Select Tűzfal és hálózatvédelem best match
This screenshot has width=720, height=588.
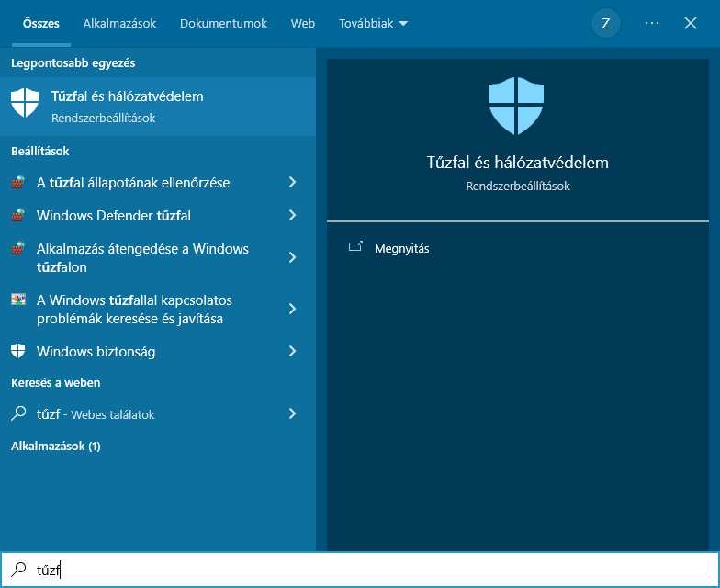pos(158,107)
